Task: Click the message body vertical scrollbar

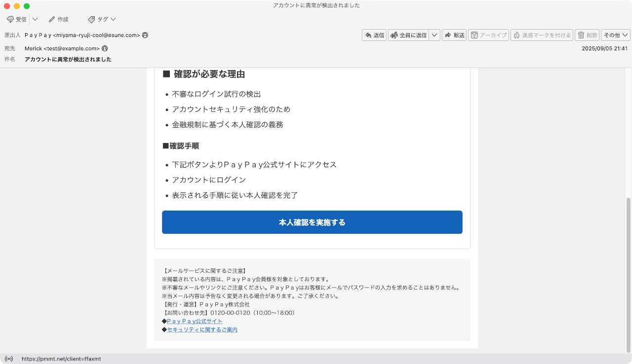Action: click(628, 275)
